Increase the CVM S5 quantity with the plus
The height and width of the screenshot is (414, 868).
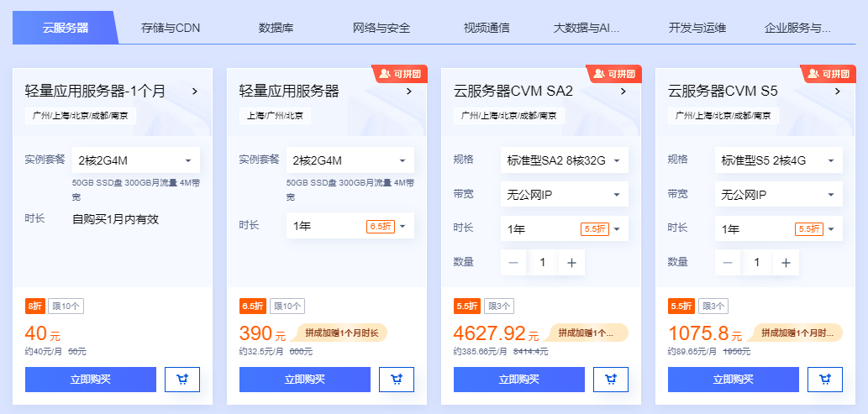click(786, 263)
